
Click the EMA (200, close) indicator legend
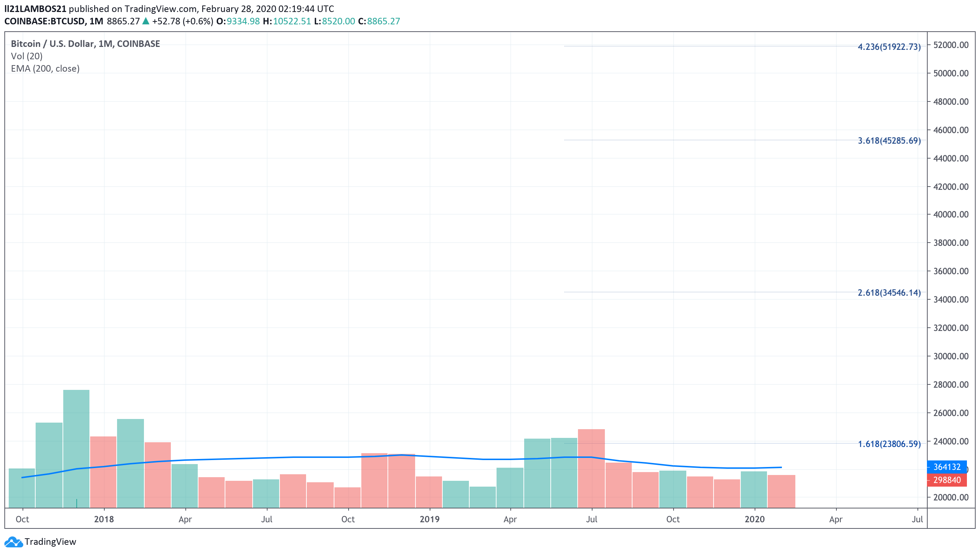[45, 69]
